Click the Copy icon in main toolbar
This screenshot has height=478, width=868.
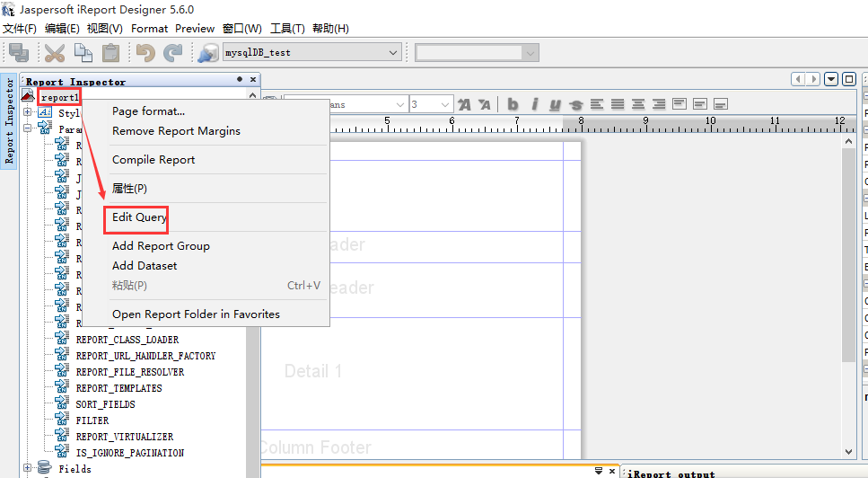click(x=83, y=53)
